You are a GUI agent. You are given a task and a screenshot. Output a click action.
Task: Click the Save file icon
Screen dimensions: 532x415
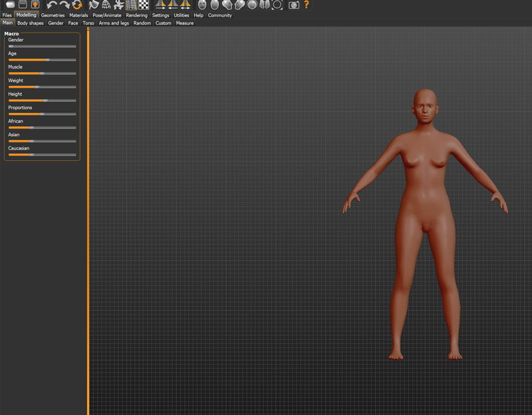click(22, 5)
